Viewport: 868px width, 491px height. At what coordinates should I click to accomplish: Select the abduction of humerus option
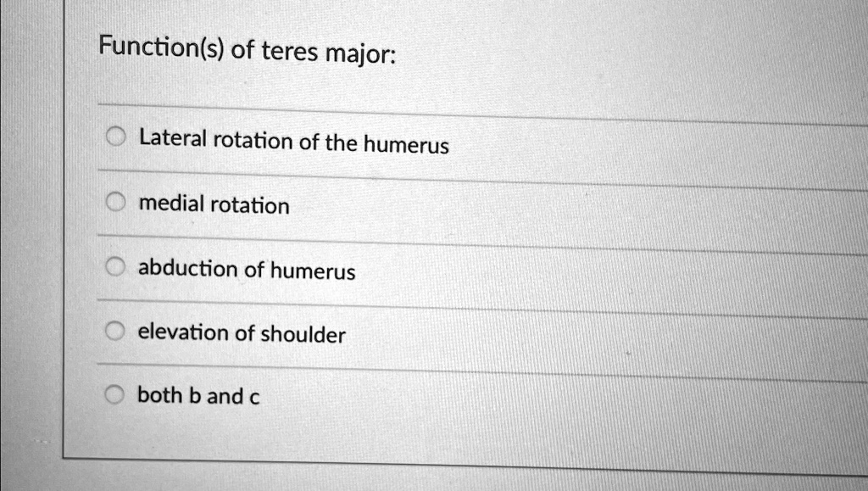pyautogui.click(x=115, y=265)
